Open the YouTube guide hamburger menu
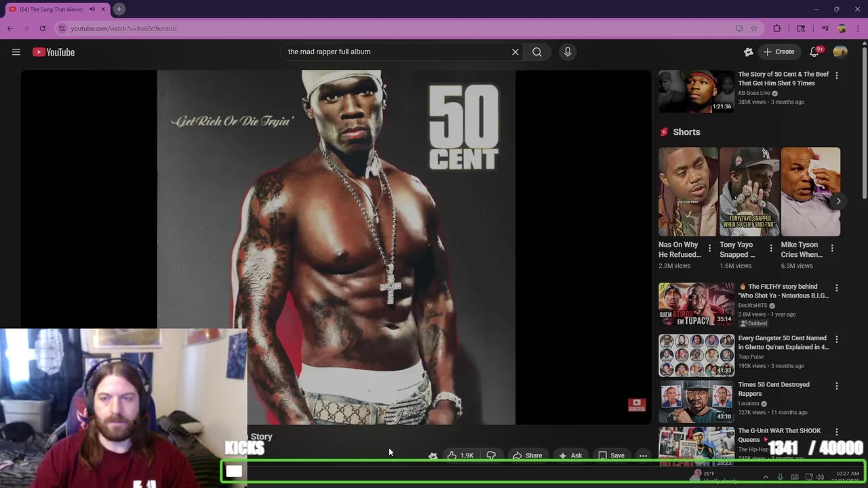 [16, 52]
